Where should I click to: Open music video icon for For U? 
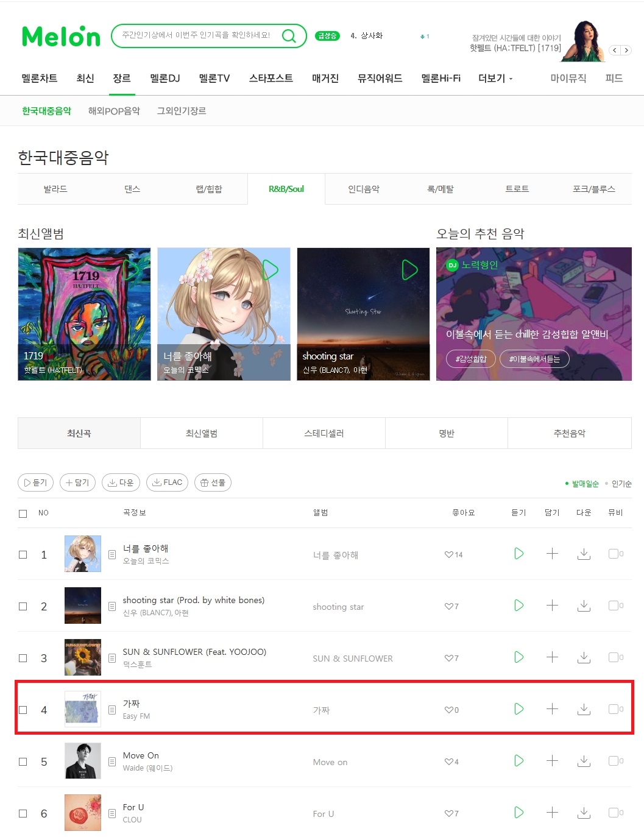[x=614, y=813]
